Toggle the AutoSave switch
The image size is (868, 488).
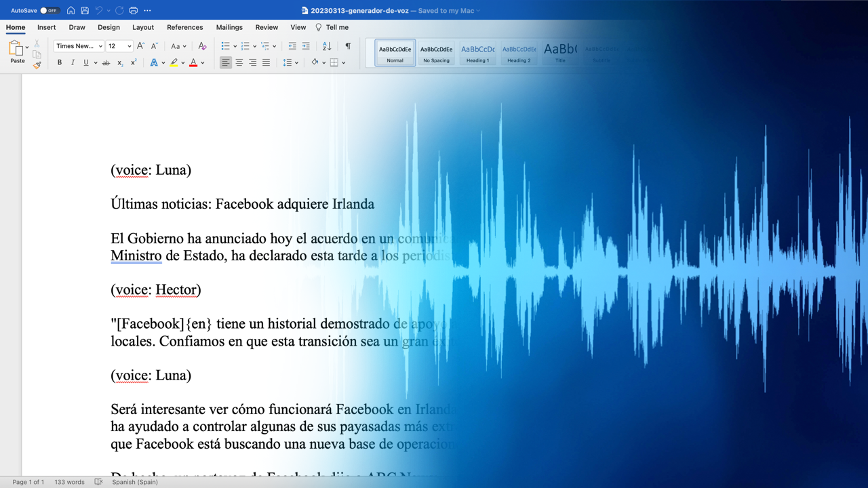[50, 11]
